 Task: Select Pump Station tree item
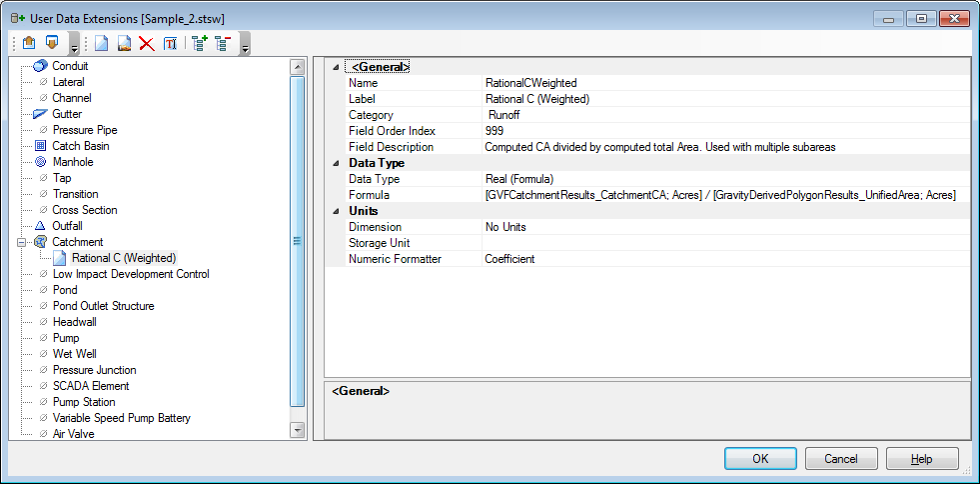click(x=84, y=402)
